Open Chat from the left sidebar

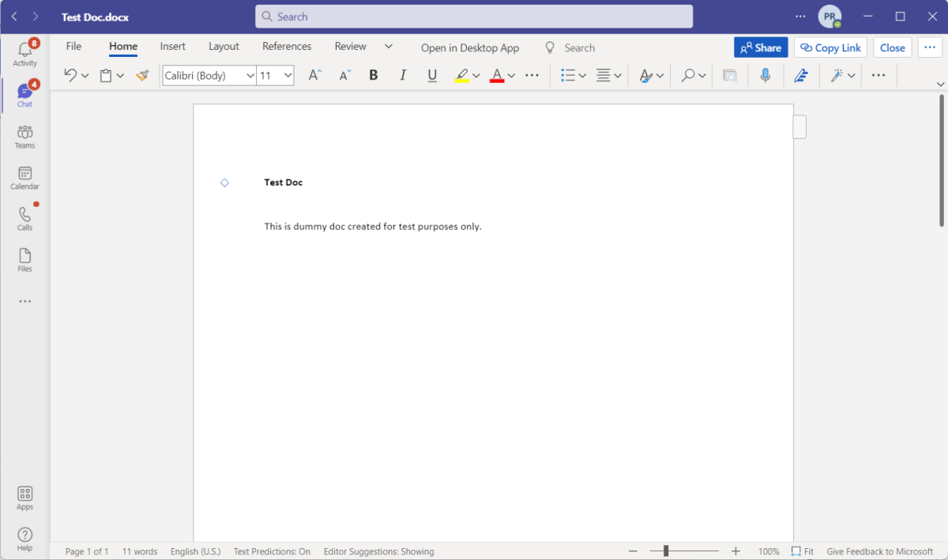pos(24,95)
